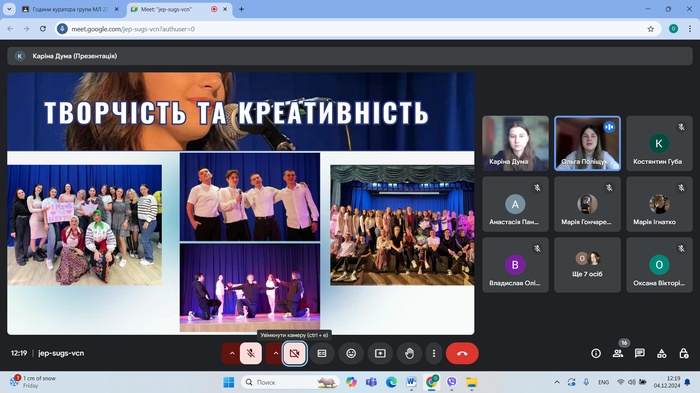Leave the call with red hang-up button
Viewport: 700px width, 393px height.
[462, 353]
